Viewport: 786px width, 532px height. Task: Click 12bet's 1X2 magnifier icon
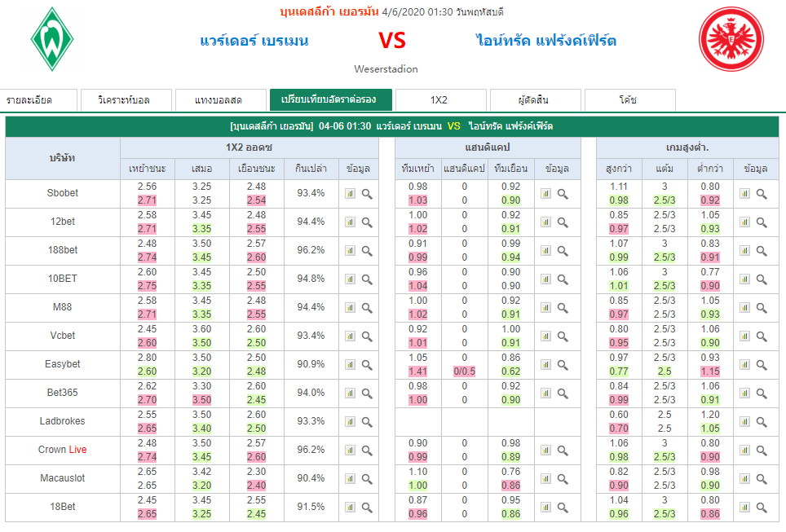click(x=367, y=222)
